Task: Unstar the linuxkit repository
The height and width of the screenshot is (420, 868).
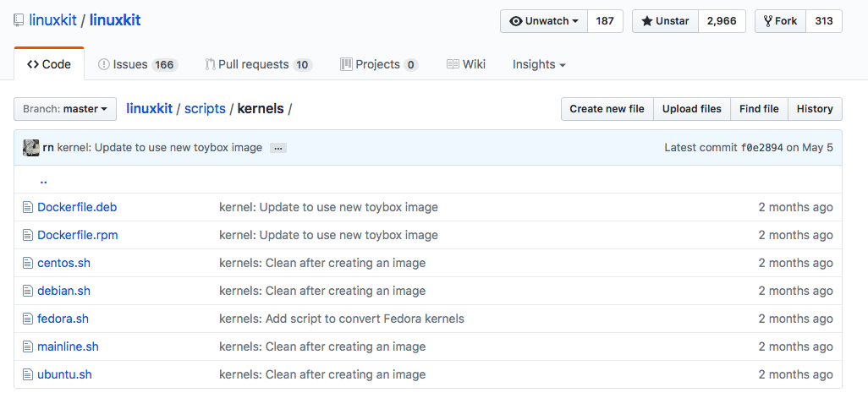Action: (x=666, y=21)
